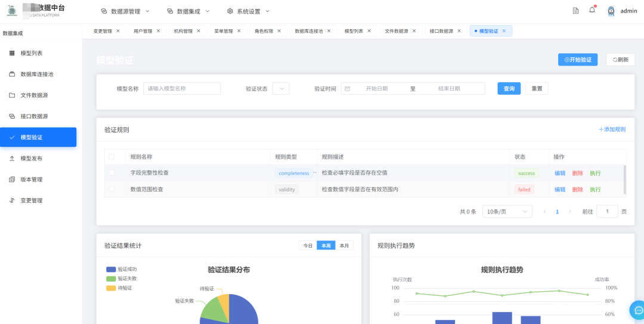
Task: Click the 结束日期 date field
Action: (x=449, y=88)
